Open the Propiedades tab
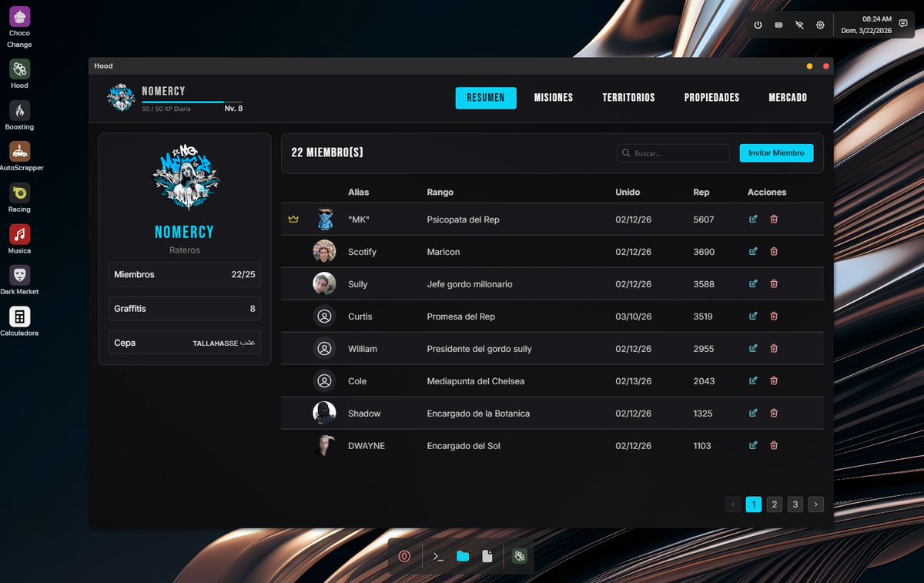 coord(711,98)
